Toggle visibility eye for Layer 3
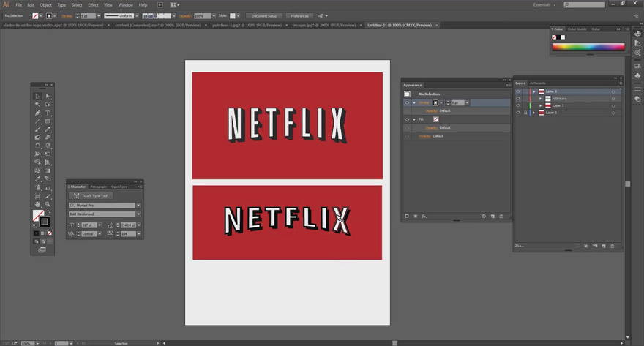 coord(518,105)
